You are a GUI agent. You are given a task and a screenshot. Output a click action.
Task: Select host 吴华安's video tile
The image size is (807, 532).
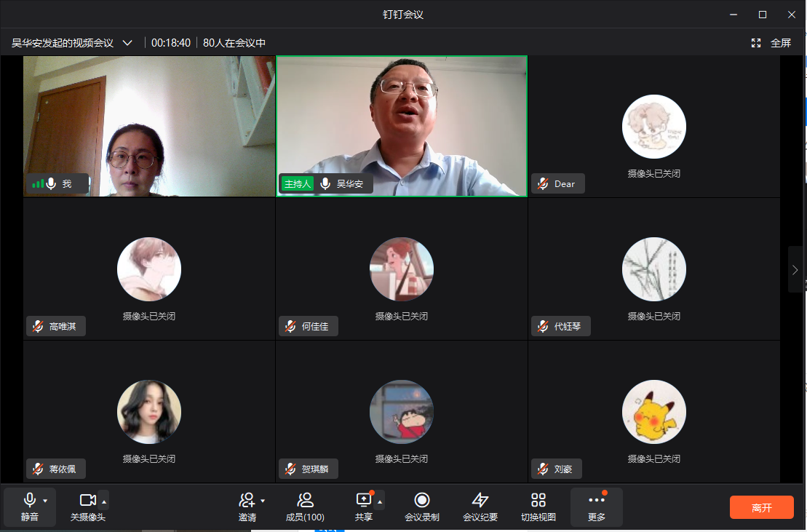coord(402,125)
